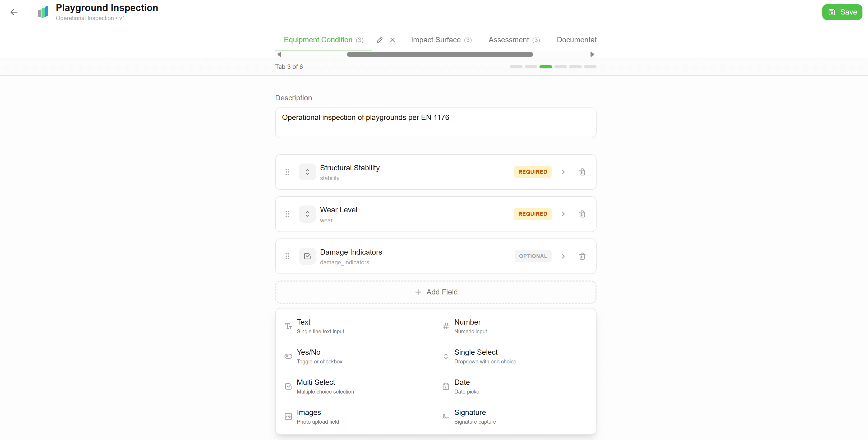868x440 pixels.
Task: Add a Number field to the tab
Action: point(468,326)
